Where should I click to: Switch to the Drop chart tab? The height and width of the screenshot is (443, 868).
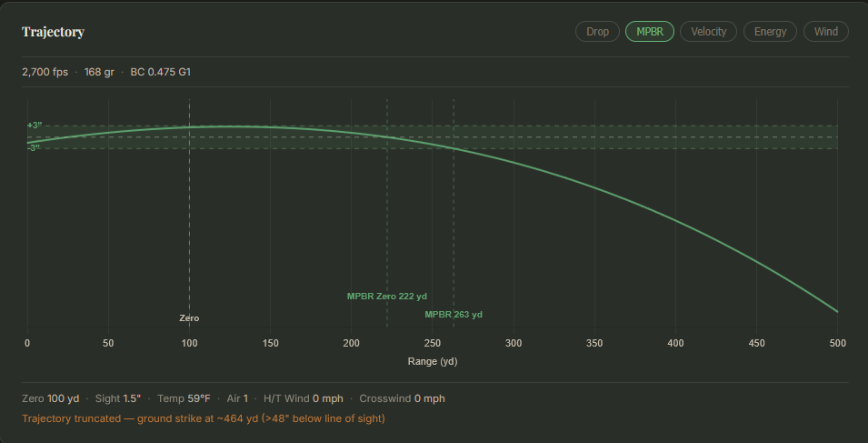coord(597,32)
